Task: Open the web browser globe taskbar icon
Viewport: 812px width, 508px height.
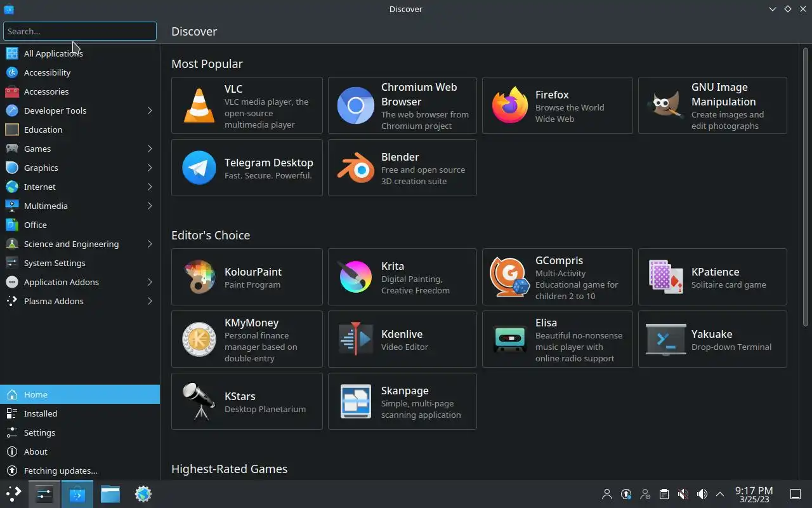Action: [143, 494]
